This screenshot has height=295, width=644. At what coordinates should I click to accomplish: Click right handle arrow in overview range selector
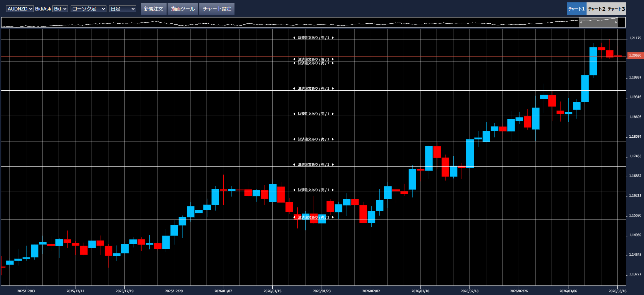616,22
